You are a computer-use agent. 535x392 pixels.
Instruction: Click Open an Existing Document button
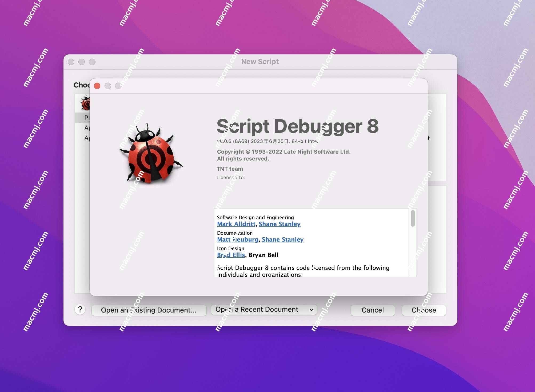149,310
